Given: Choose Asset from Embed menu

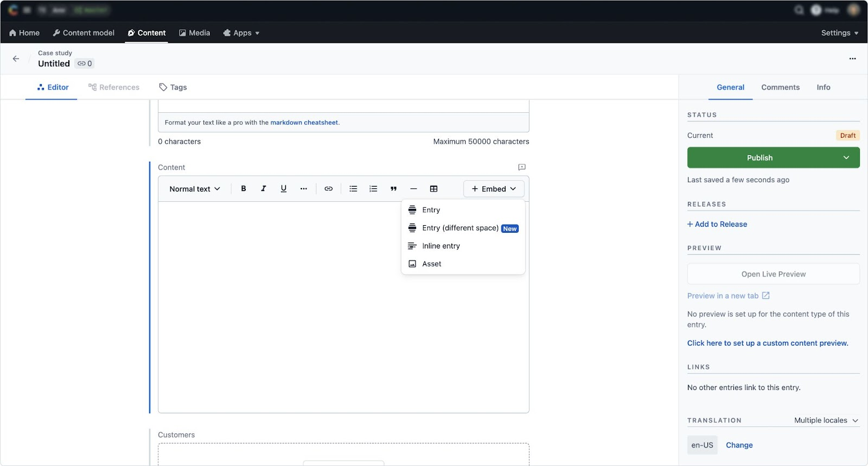Looking at the screenshot, I should (x=463, y=264).
